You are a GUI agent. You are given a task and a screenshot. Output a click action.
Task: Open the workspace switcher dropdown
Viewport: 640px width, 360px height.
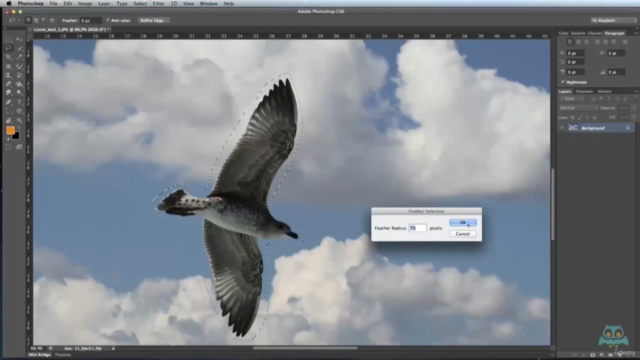(x=613, y=20)
